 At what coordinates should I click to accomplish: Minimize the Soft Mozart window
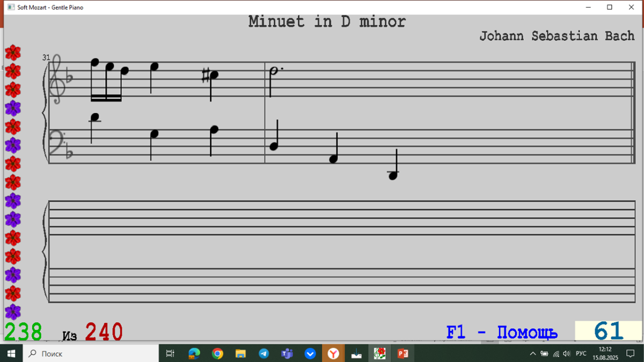point(589,8)
